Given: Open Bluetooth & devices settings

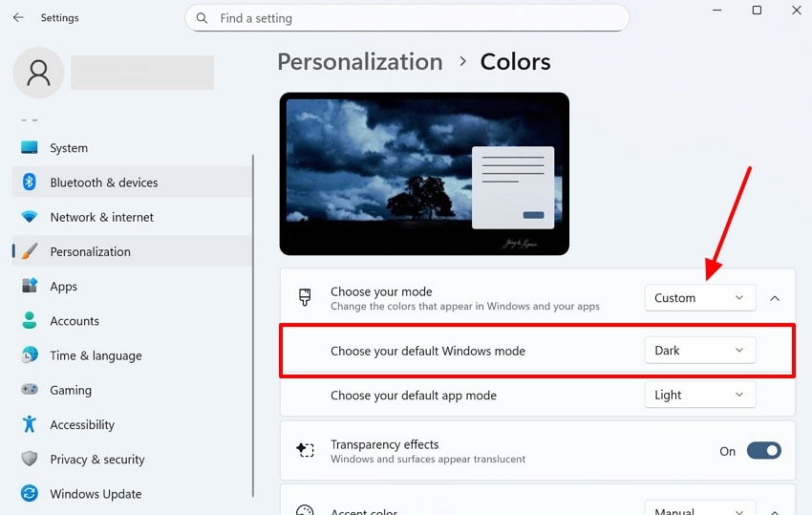Looking at the screenshot, I should click(132, 182).
